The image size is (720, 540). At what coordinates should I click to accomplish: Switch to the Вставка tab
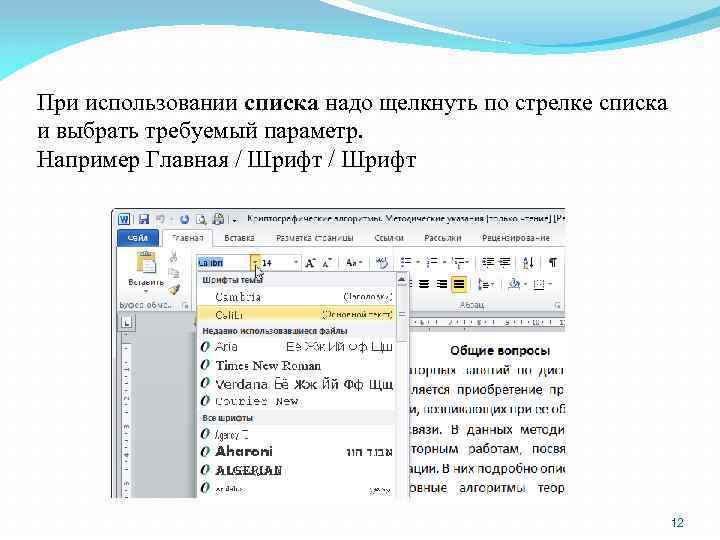coord(239,238)
